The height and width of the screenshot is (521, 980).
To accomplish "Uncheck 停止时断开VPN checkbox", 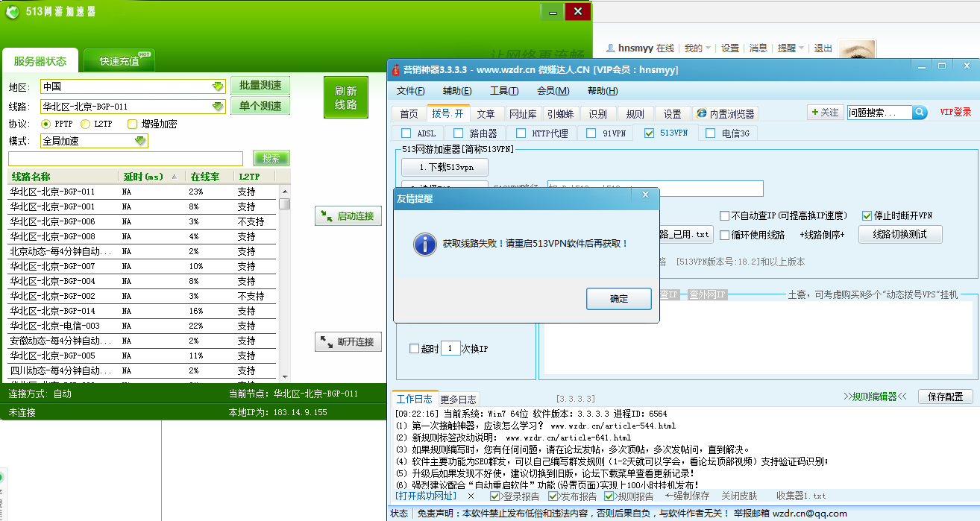I will tap(867, 215).
